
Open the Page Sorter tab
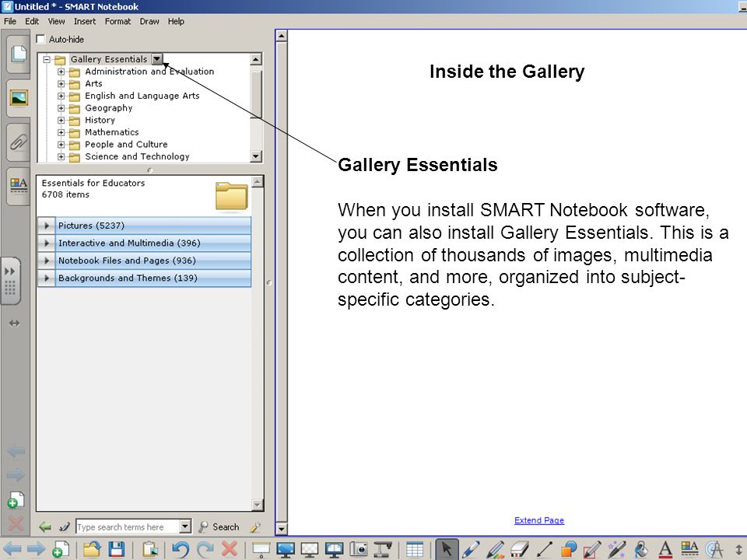19,54
